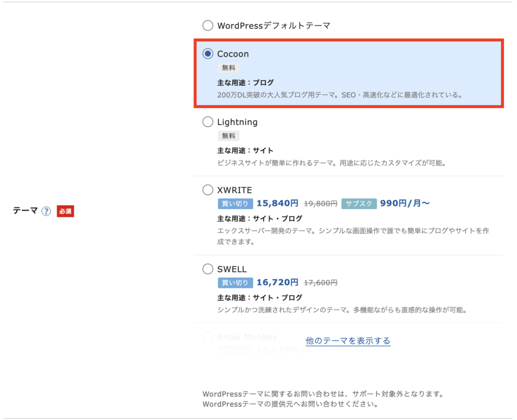Click the 無料 badge under Lightning
Viewport: 517px width, 420px height.
coord(229,136)
